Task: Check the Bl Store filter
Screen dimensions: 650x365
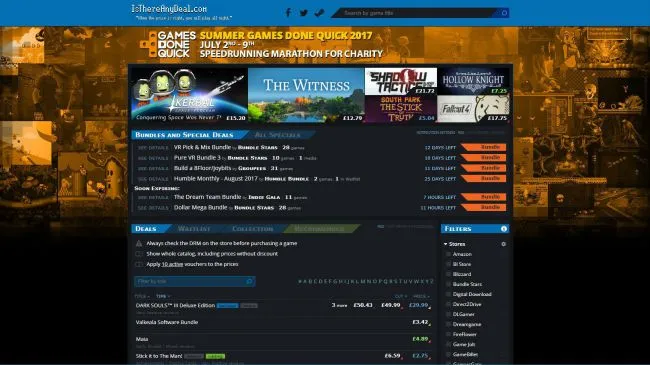Action: [448, 264]
